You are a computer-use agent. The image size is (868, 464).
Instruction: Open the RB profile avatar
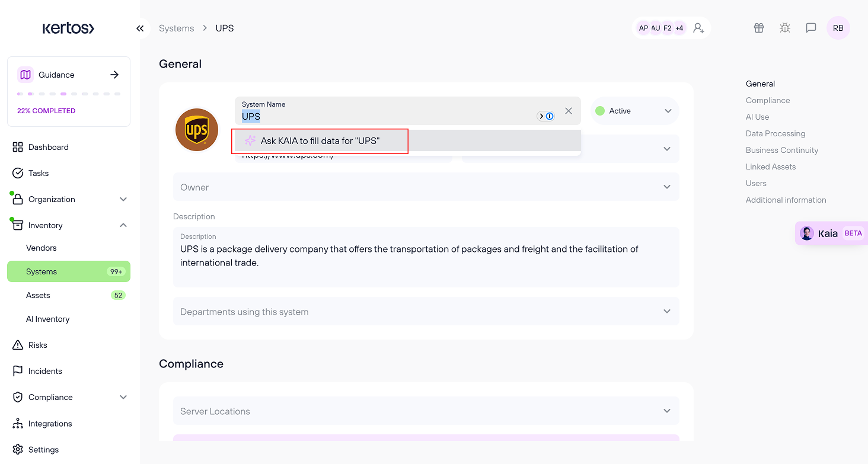838,28
